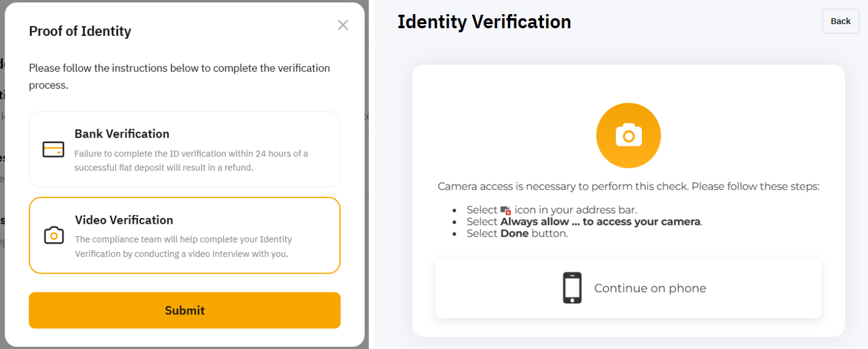Image resolution: width=868 pixels, height=349 pixels.
Task: Click the Proof of Identity title
Action: tap(80, 31)
